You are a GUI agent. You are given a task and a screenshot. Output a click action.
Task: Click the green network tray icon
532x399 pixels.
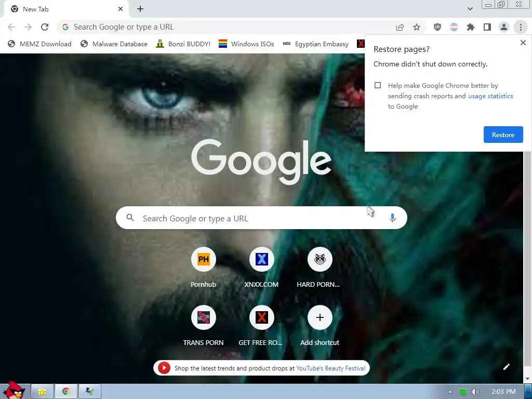tap(463, 392)
